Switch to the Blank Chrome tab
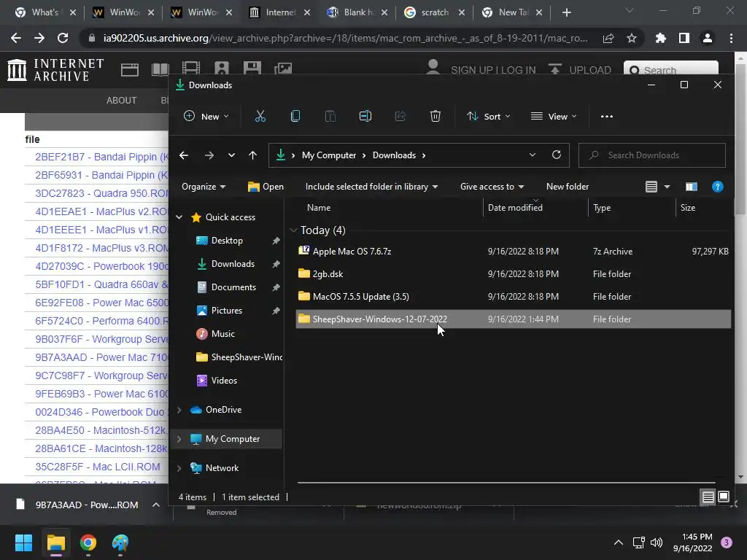 pos(357,12)
